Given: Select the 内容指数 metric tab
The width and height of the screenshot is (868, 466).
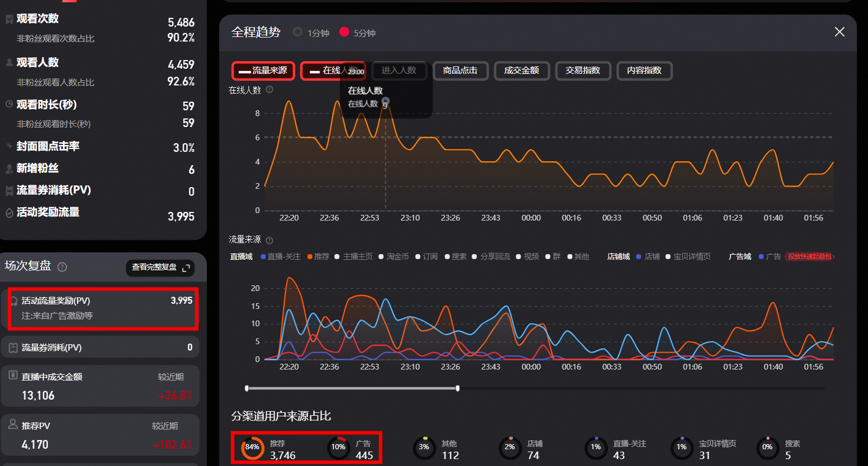Looking at the screenshot, I should pos(644,71).
